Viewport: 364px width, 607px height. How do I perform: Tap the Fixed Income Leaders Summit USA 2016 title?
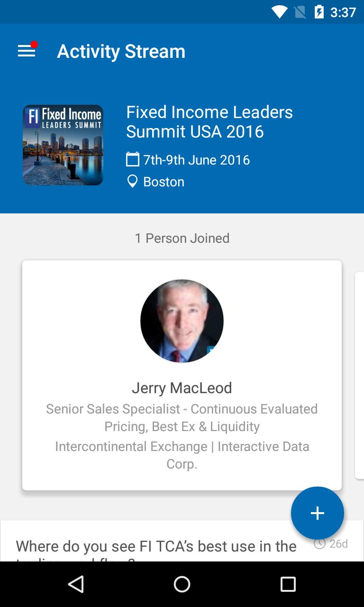point(209,122)
